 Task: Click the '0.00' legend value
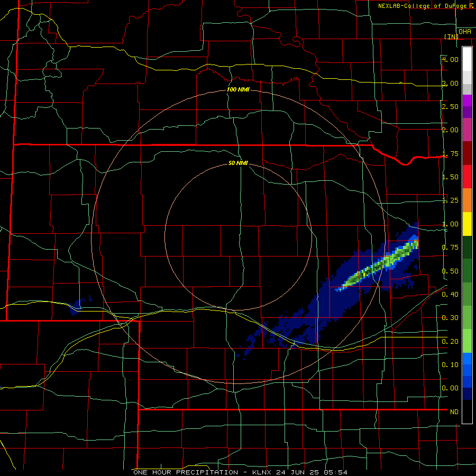450,388
